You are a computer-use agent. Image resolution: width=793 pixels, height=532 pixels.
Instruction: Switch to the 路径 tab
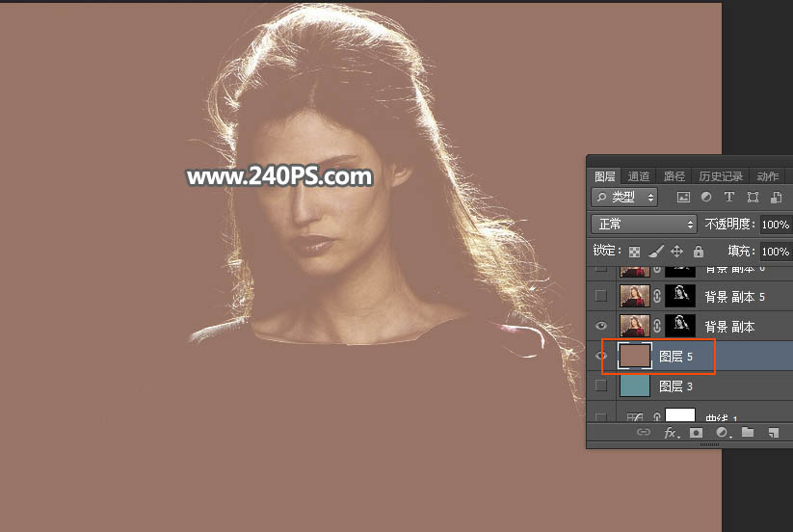click(x=674, y=176)
